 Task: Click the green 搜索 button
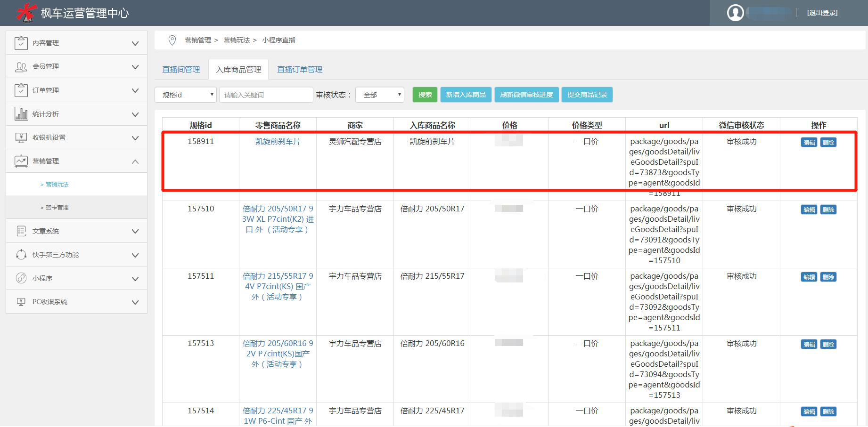tap(425, 95)
